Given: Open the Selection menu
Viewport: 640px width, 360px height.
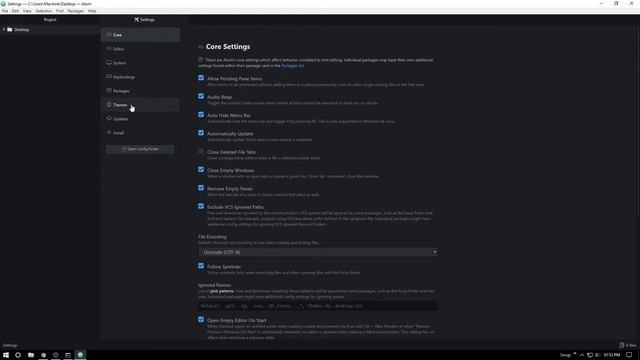Looking at the screenshot, I should coord(43,11).
